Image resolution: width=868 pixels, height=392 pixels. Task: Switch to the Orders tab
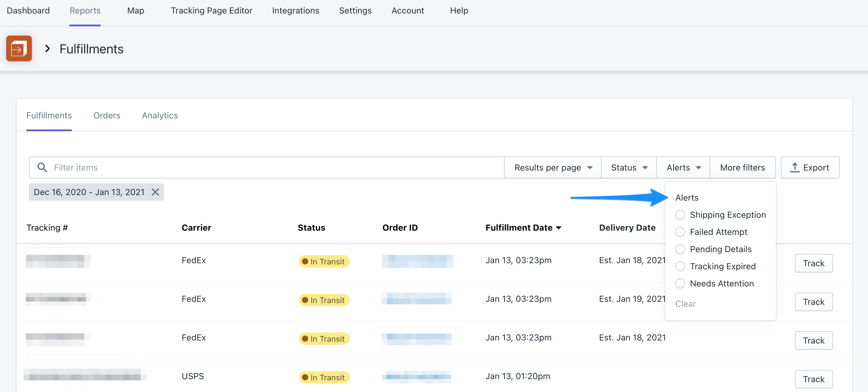click(107, 116)
